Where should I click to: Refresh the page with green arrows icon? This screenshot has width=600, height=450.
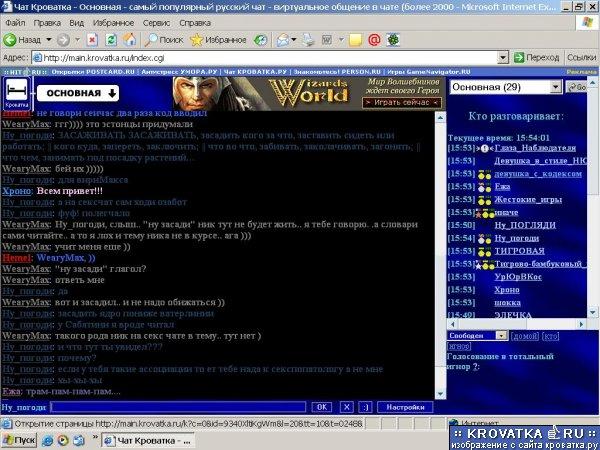[x=111, y=39]
